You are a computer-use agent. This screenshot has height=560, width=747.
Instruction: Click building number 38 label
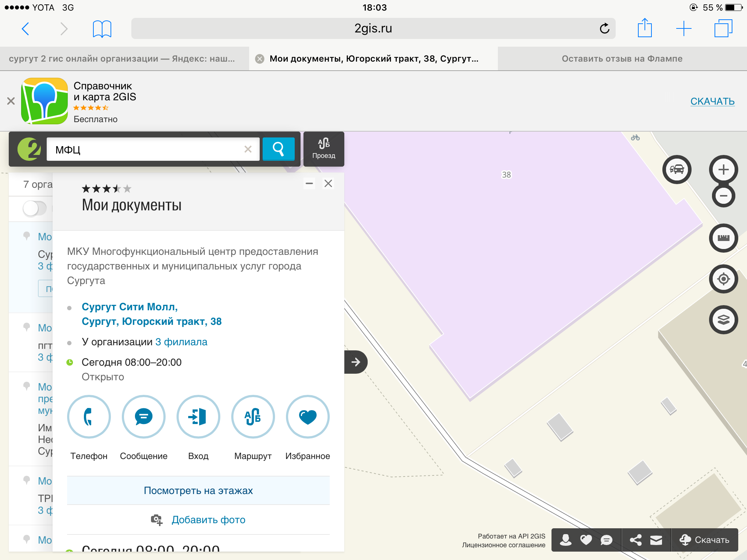(x=506, y=175)
